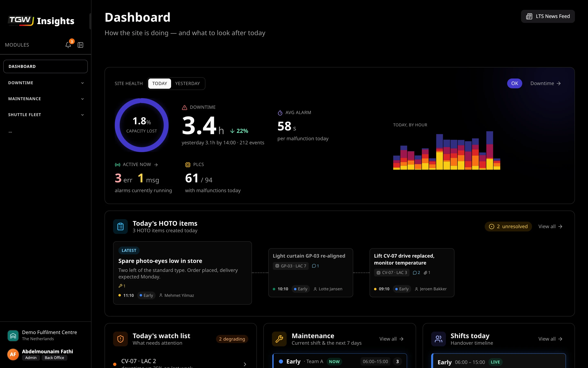
Task: Switch site health to Today
Action: pyautogui.click(x=160, y=83)
